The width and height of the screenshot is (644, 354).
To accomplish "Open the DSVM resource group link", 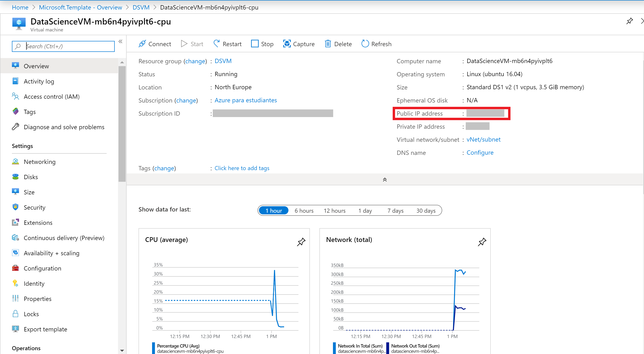I will click(x=223, y=61).
